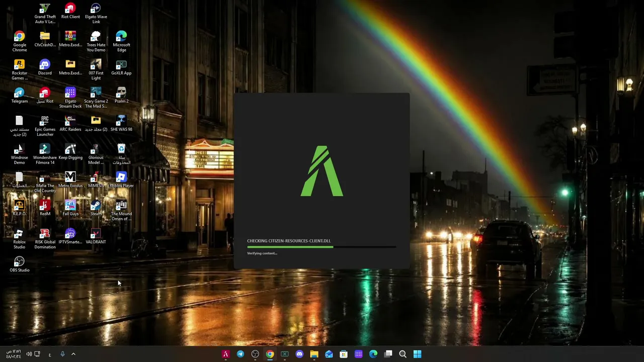
Task: Select the Roblox Studio desktop icon
Action: [19, 239]
